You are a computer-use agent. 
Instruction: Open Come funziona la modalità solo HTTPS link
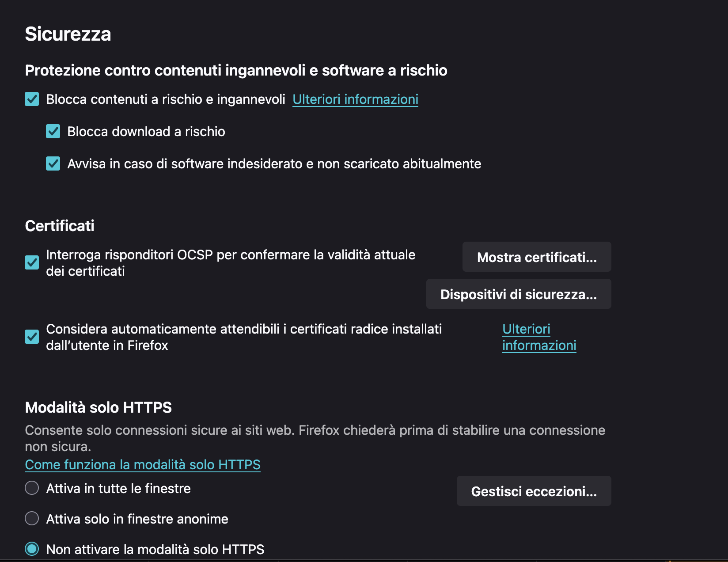point(143,465)
